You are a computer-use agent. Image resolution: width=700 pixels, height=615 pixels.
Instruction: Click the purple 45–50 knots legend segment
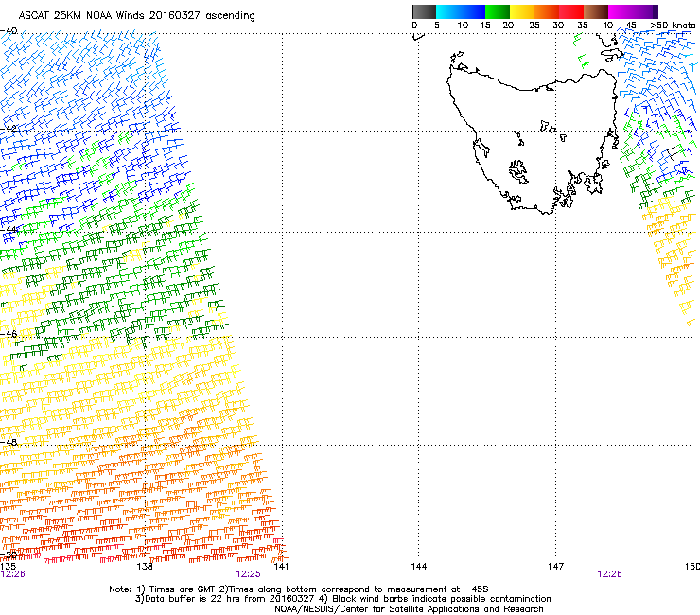click(x=645, y=11)
